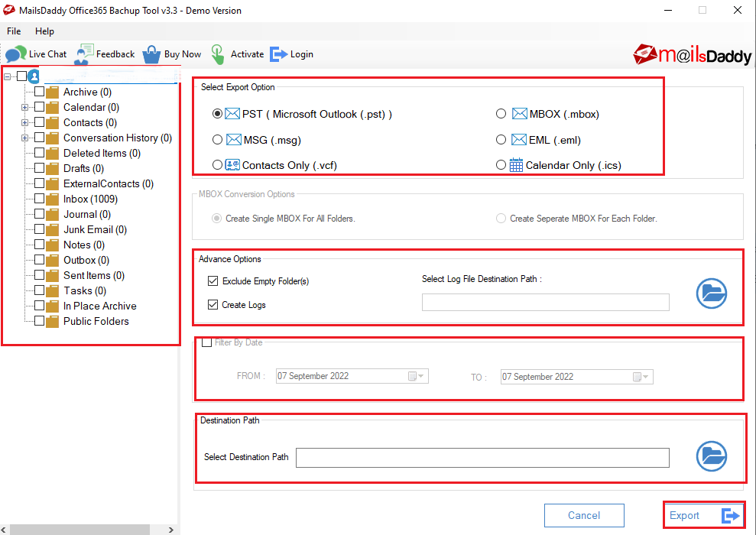Viewport: 756px width, 535px height.
Task: Select Contacts Only vcf radio button
Action: click(217, 165)
